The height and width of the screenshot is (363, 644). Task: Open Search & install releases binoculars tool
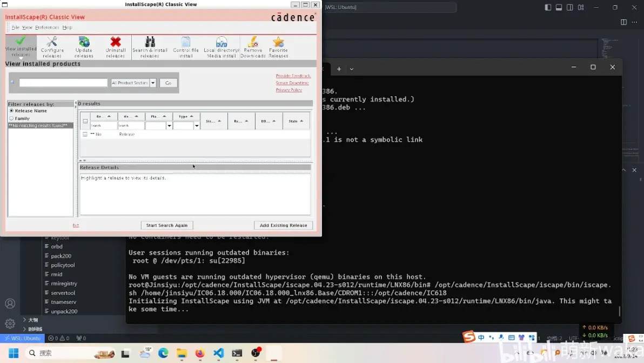click(150, 47)
